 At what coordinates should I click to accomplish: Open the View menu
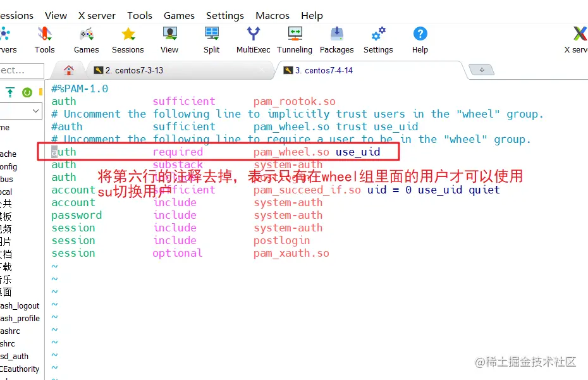point(56,16)
